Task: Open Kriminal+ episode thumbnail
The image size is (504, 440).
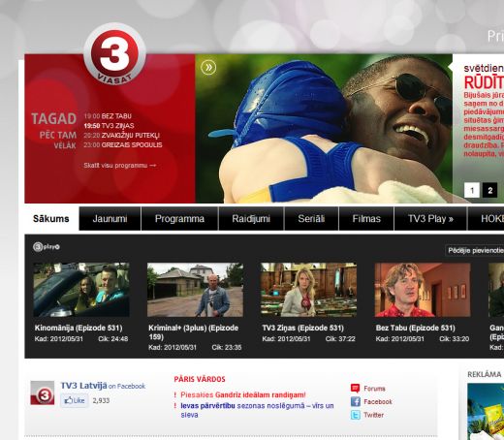Action: tap(195, 290)
